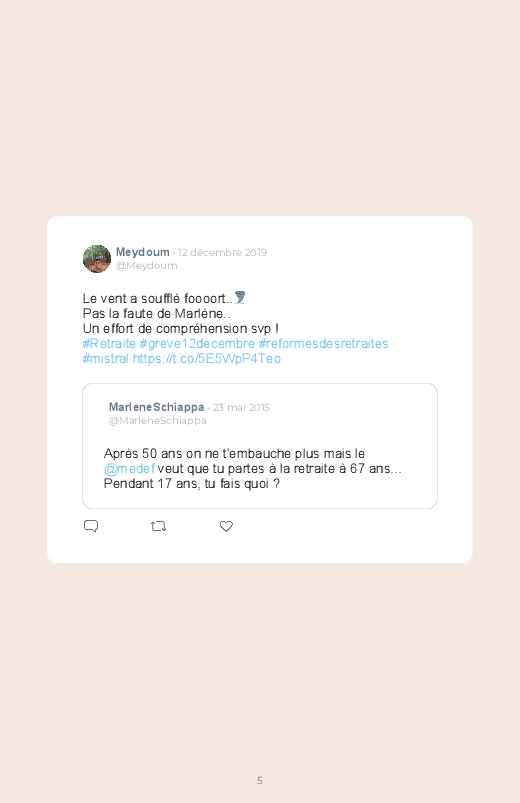Open the #Retraite hashtag

tap(109, 343)
